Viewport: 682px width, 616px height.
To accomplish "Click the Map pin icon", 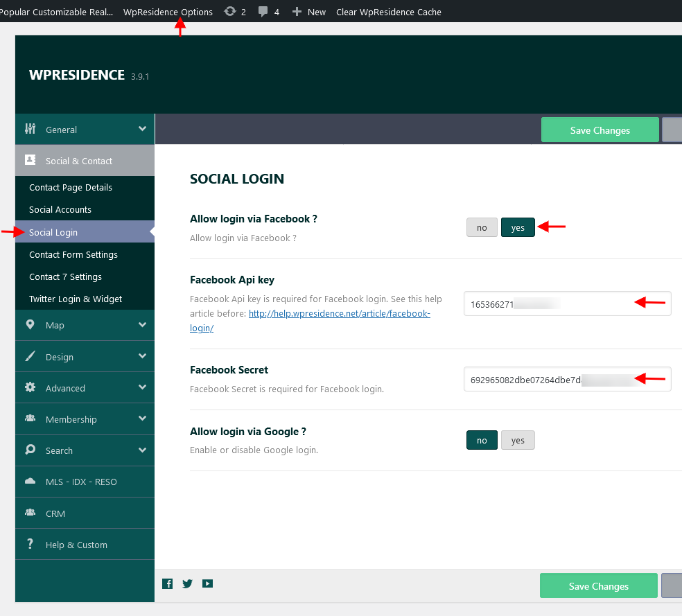I will [30, 325].
